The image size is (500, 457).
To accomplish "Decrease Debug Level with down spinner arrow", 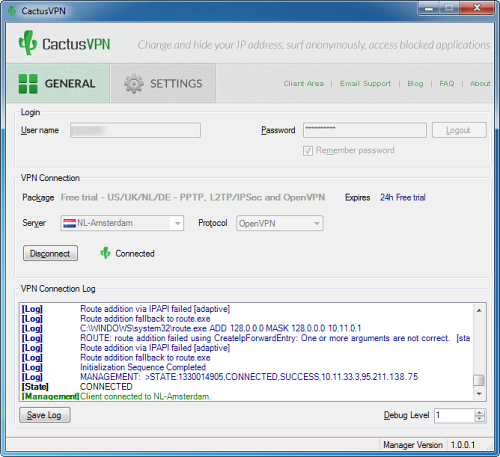I will (480, 419).
